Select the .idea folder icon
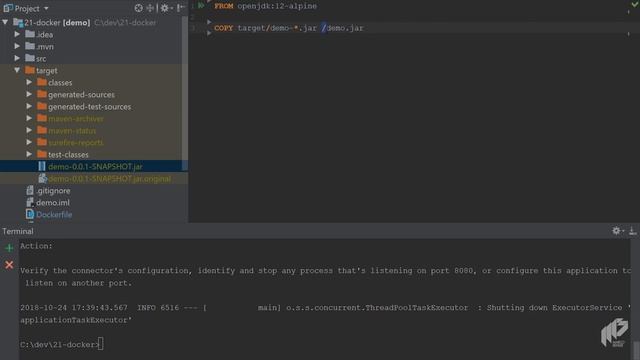640x360 pixels. click(30, 34)
